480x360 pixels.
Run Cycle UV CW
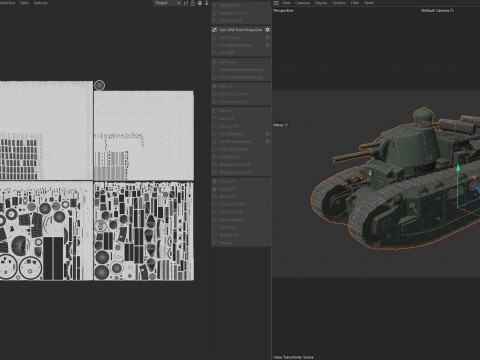[x=241, y=212]
